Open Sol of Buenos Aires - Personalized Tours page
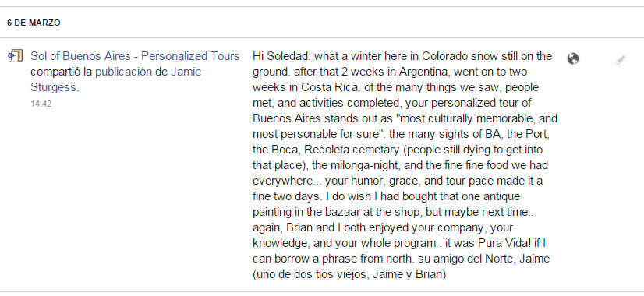644x296 pixels. 135,56
